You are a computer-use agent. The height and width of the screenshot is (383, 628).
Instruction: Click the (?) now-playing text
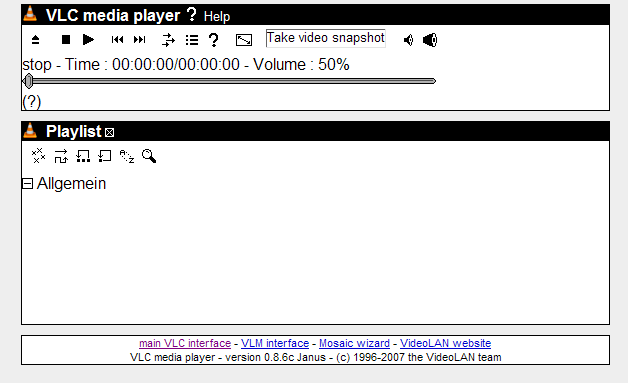32,101
